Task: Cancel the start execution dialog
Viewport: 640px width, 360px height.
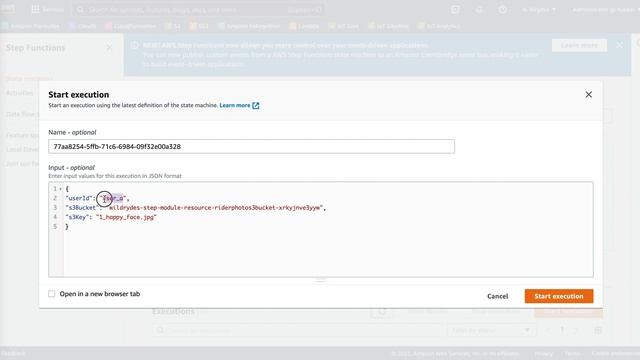Action: [x=498, y=296]
